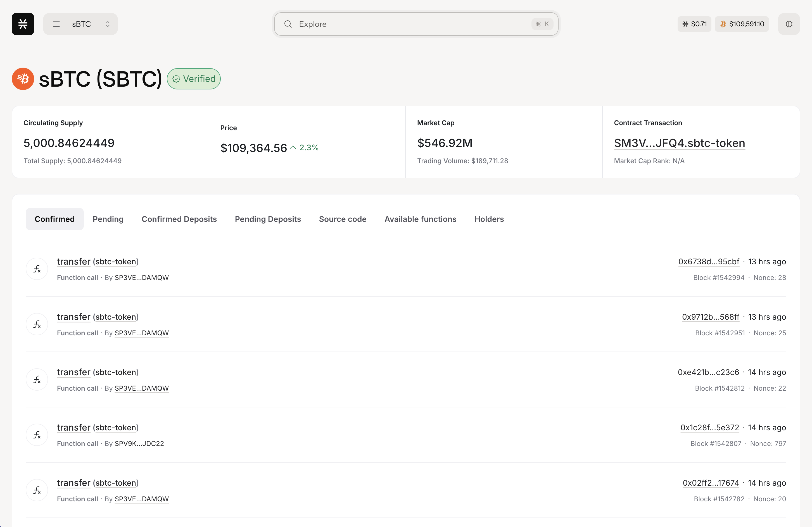Click function icon of first transfer row
This screenshot has width=812, height=527.
[37, 269]
